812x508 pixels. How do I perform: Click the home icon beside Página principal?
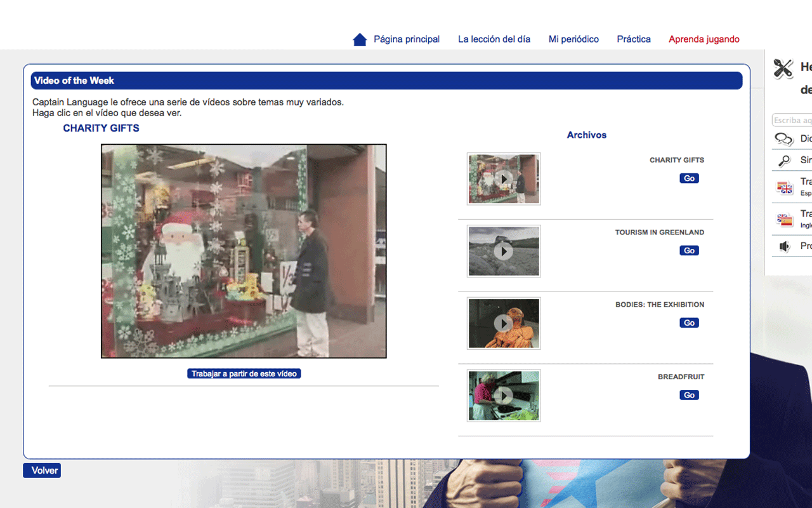[360, 39]
